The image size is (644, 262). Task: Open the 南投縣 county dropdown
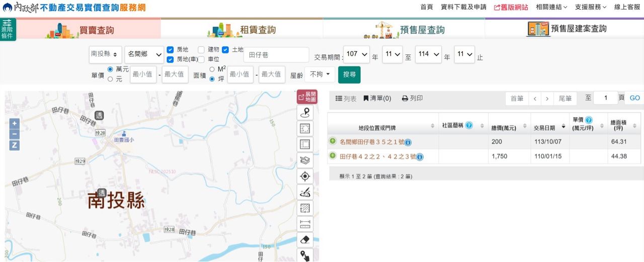coord(105,54)
